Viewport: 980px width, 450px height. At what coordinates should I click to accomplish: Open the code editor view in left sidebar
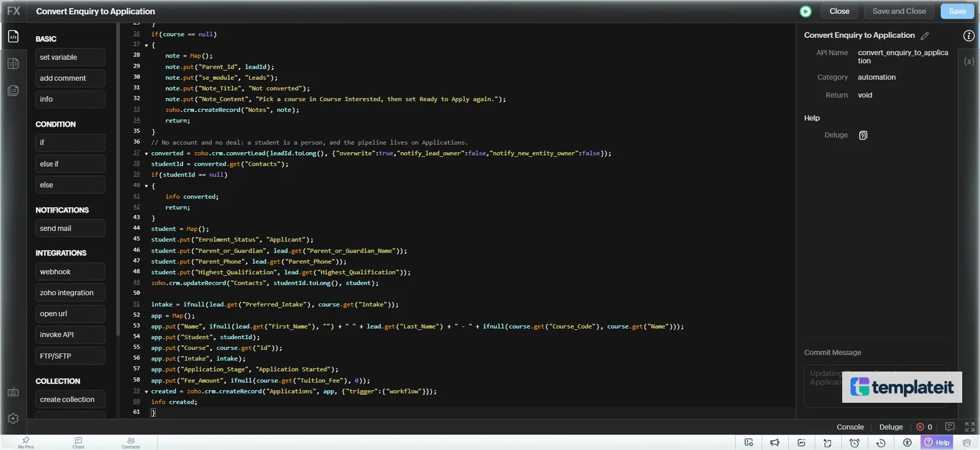[13, 37]
